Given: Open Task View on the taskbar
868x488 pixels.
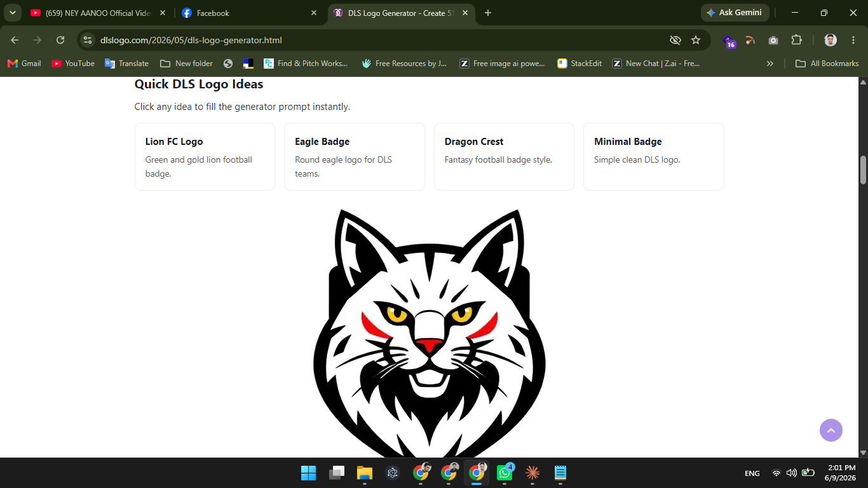Looking at the screenshot, I should (337, 473).
